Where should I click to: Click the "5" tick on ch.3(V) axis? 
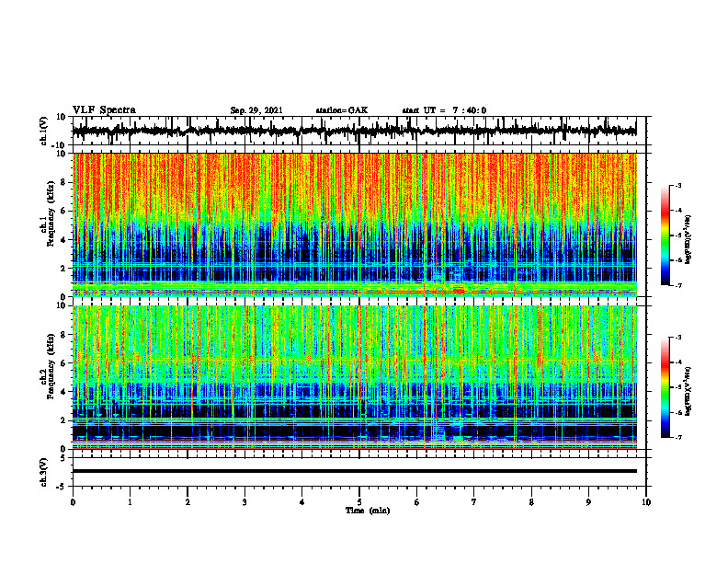63,458
